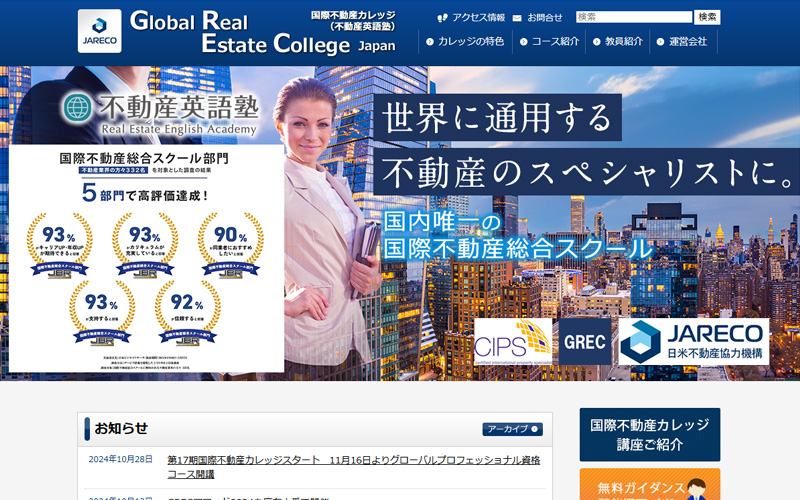
Task: Click the 国際不動産カレッジ（不動産英語塾） header subtitle
Action: coord(353,20)
